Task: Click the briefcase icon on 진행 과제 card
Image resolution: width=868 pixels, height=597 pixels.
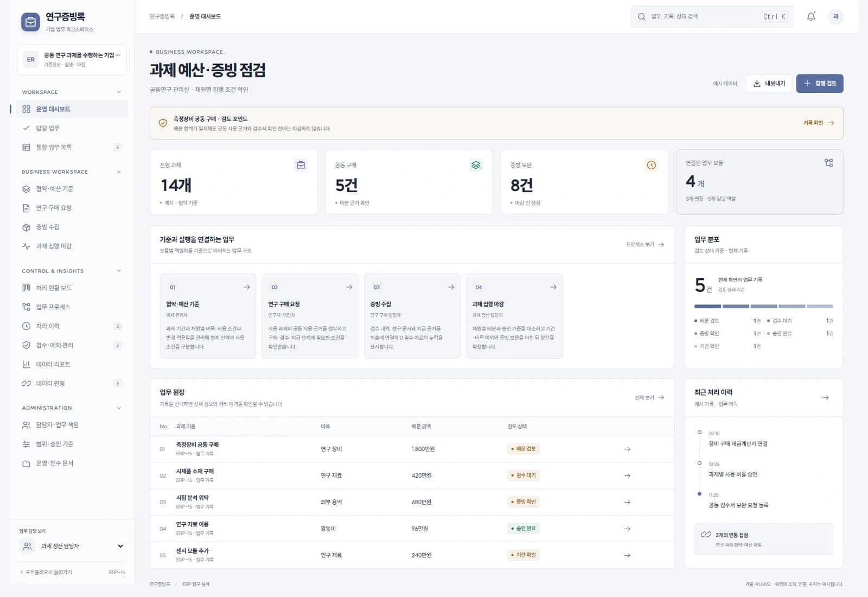Action: (x=301, y=165)
